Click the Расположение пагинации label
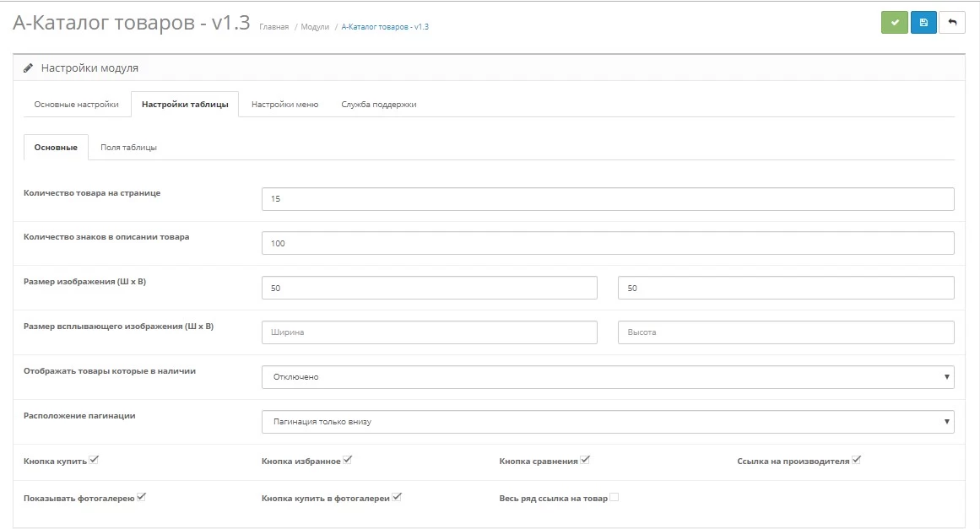Image resolution: width=980 pixels, height=529 pixels. pyautogui.click(x=79, y=415)
